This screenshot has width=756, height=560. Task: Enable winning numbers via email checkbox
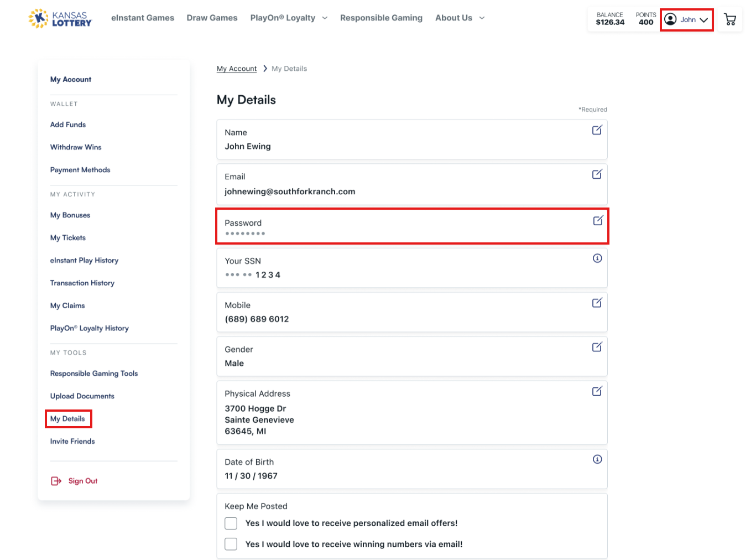231,544
